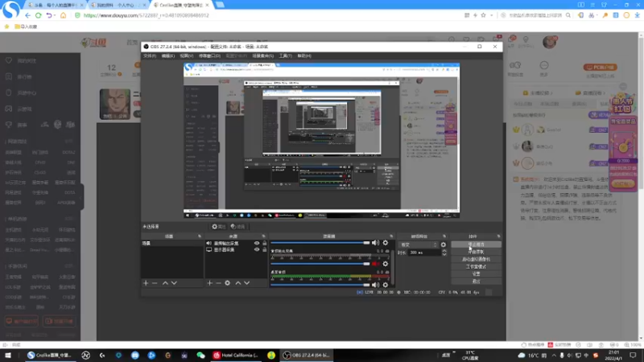The height and width of the screenshot is (362, 644).
Task: Open the OBS Scene Collection menu
Action: click(x=263, y=56)
